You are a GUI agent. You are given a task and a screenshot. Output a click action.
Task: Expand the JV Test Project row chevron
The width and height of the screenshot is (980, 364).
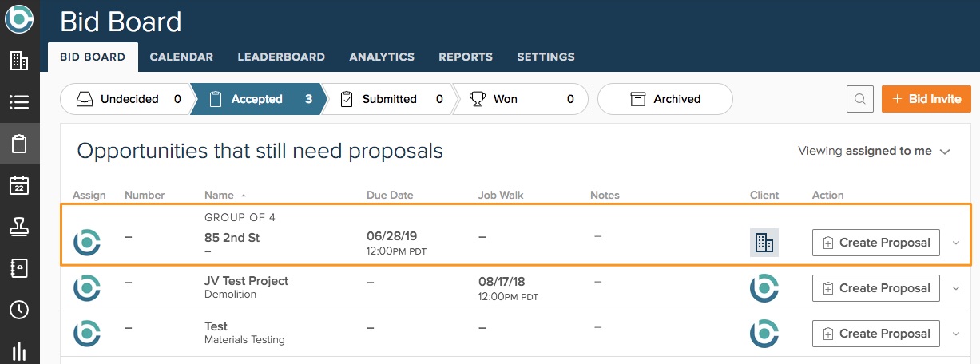tap(956, 288)
